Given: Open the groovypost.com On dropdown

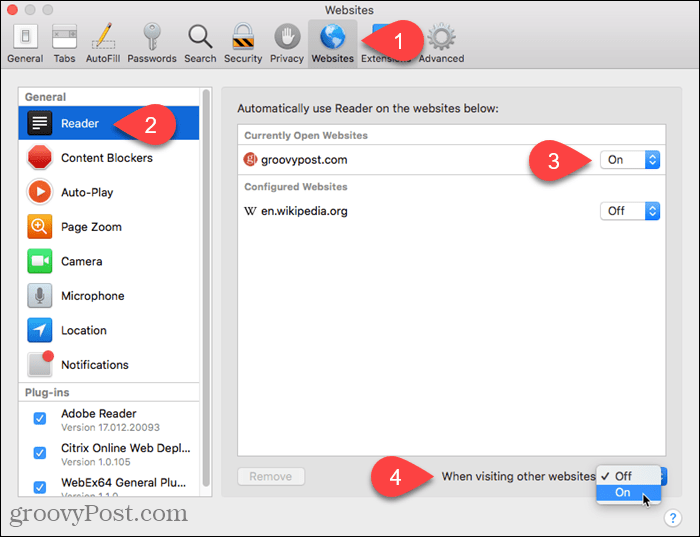Looking at the screenshot, I should click(630, 160).
